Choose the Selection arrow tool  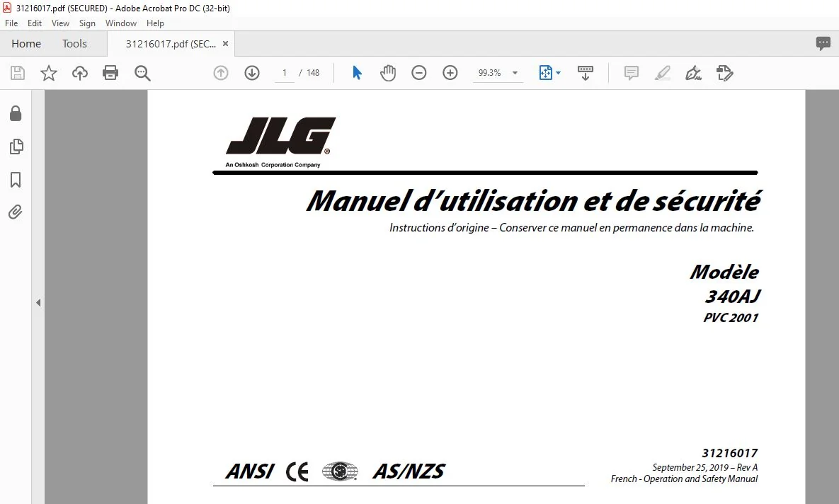point(358,73)
